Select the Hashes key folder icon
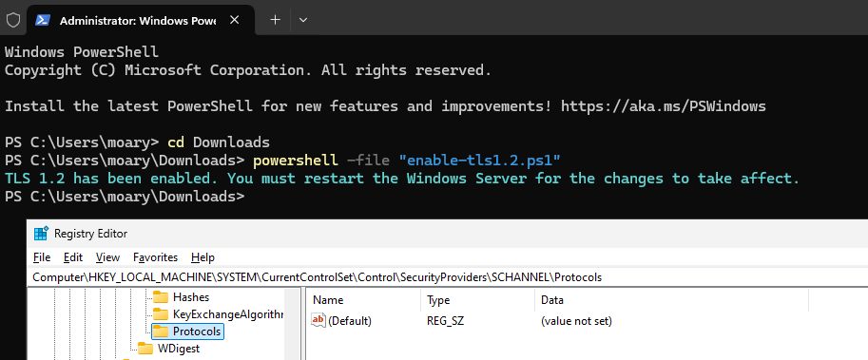 [x=161, y=297]
